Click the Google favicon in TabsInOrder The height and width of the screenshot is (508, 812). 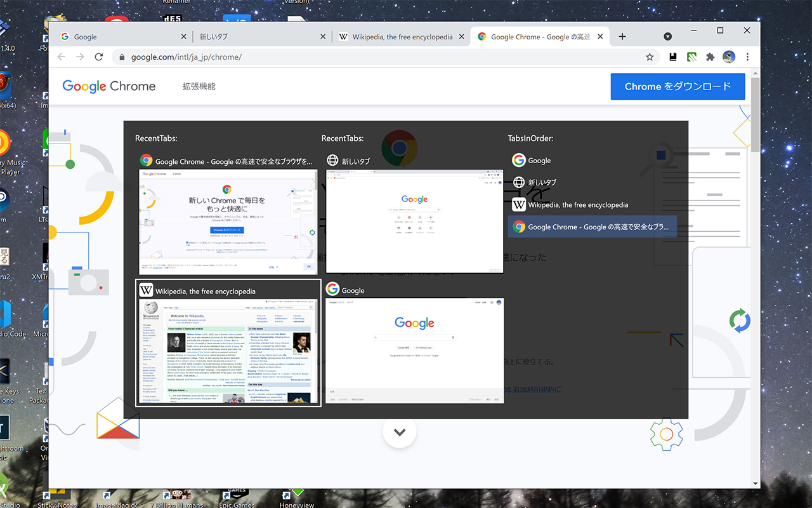[519, 161]
